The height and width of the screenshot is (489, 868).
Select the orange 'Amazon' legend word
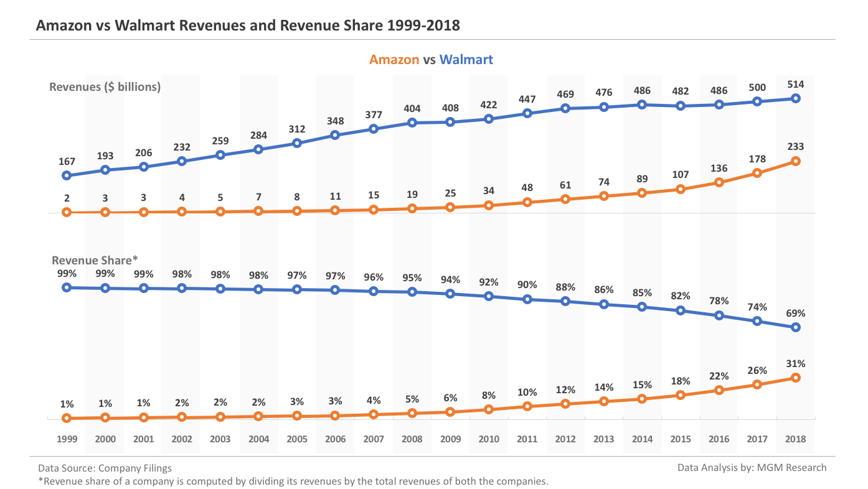coord(394,60)
